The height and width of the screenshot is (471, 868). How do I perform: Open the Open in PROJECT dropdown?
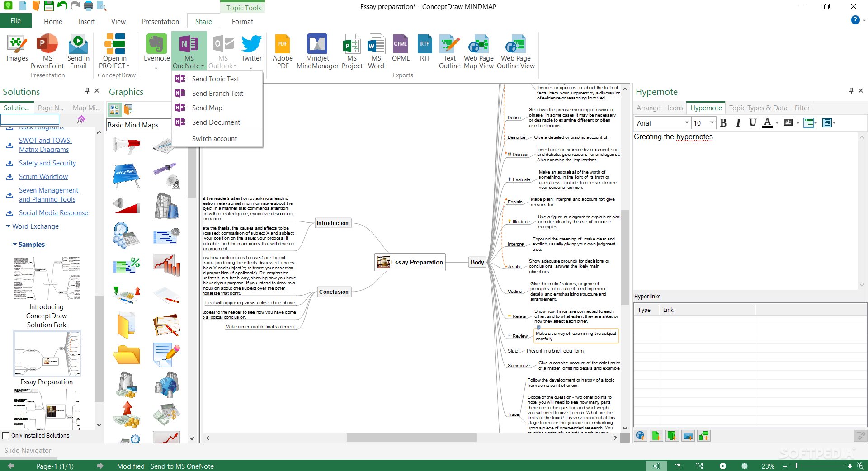[114, 51]
